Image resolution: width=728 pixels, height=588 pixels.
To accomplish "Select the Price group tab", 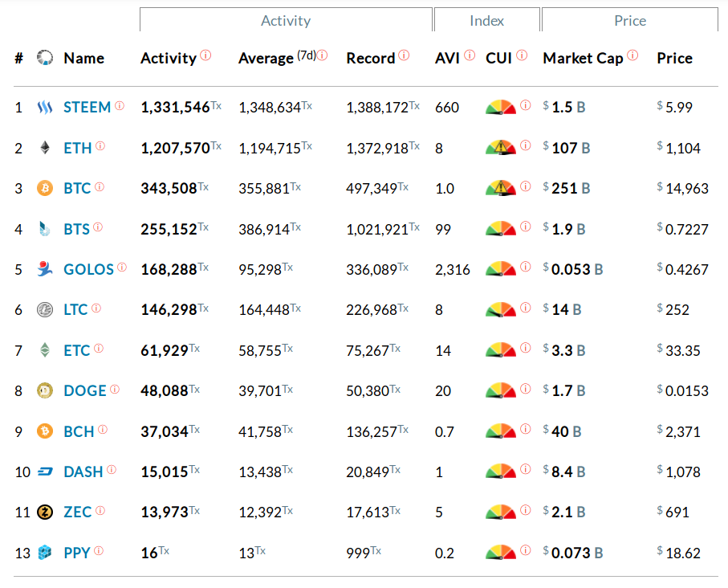I will pos(630,20).
